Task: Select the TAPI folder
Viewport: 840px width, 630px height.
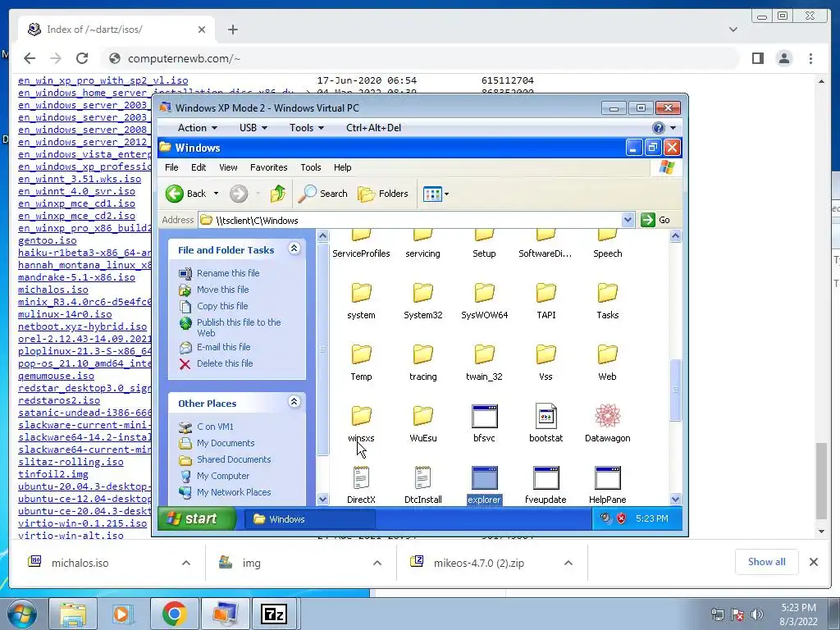Action: coord(546,301)
